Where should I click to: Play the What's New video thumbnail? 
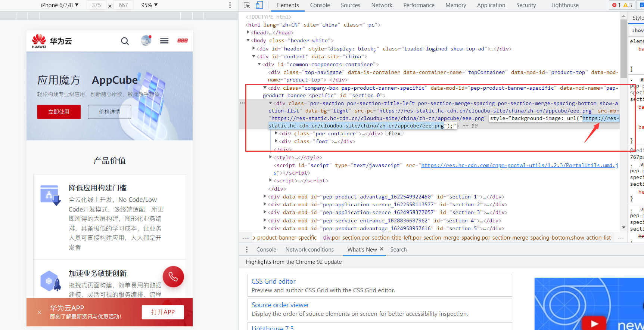[595, 324]
